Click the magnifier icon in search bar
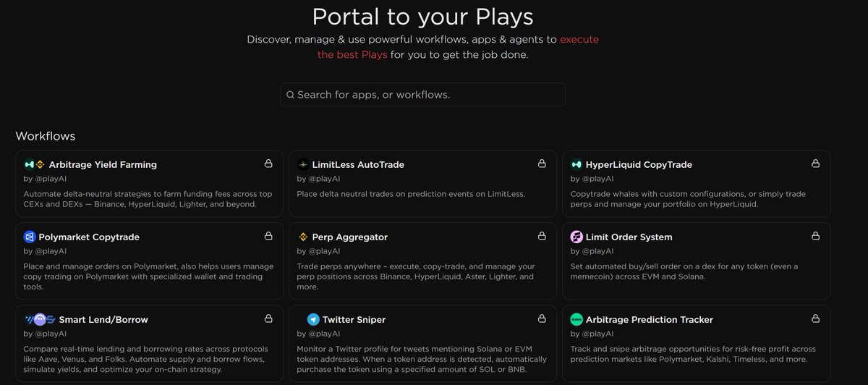 [290, 95]
